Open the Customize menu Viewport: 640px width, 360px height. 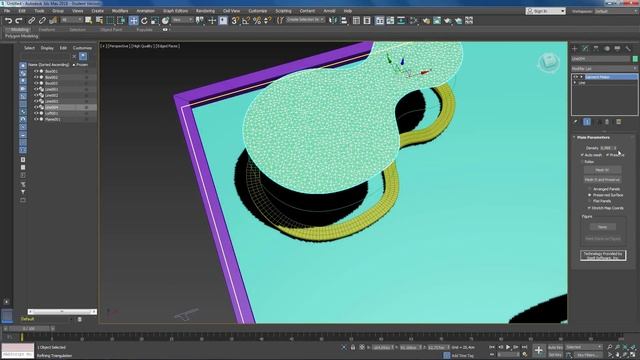(258, 11)
